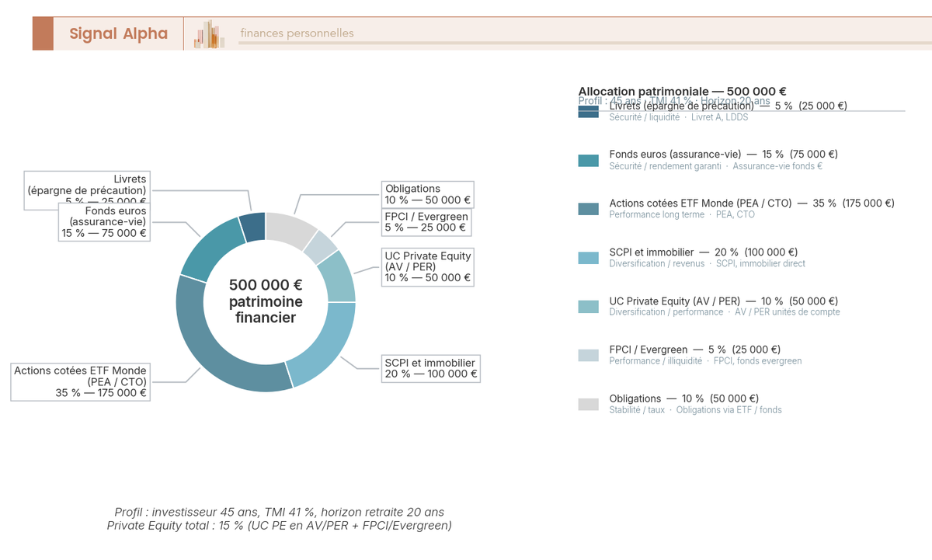Click the Actions cotées ETF Monde legend swatch

pyautogui.click(x=588, y=209)
